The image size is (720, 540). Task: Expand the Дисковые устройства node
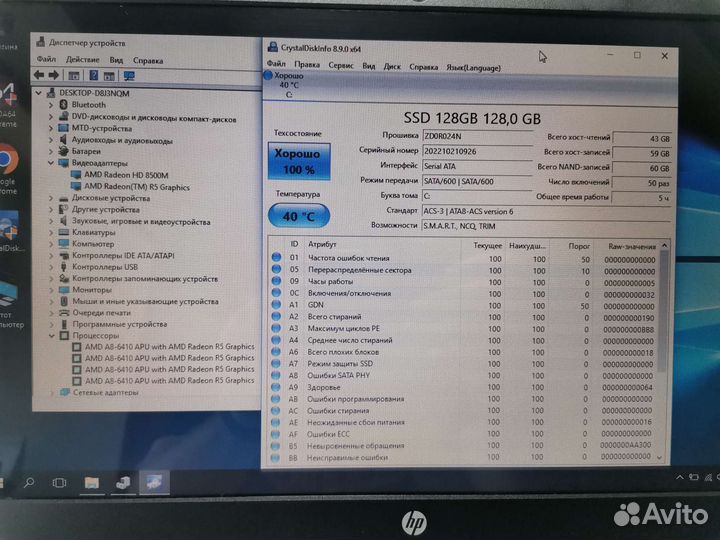51,198
